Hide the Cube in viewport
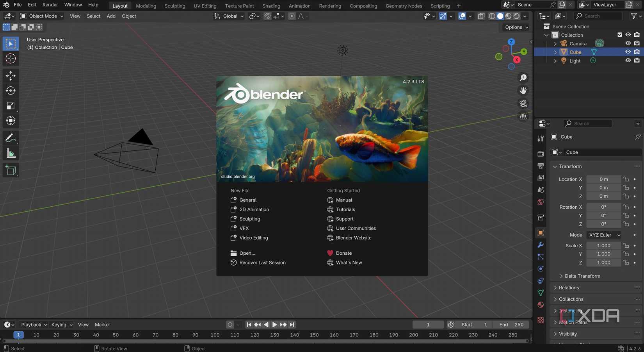Screen dimensions: 644x352 coord(628,52)
